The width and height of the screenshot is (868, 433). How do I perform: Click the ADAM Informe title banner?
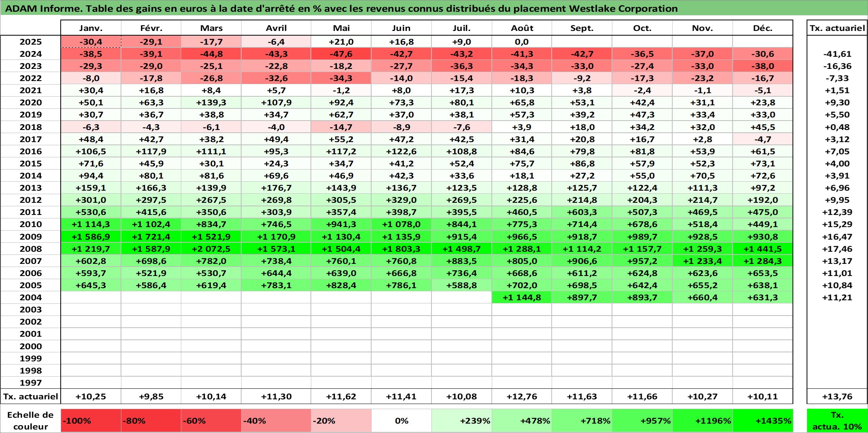click(434, 8)
